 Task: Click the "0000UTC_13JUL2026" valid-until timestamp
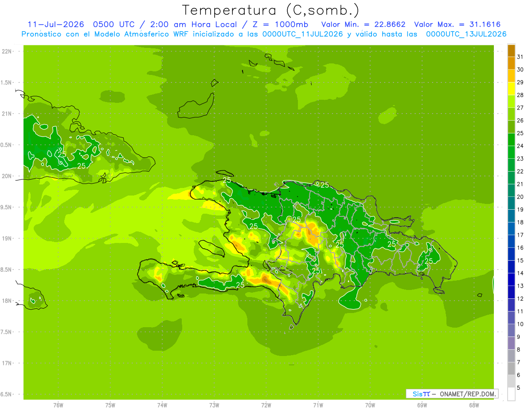(x=466, y=34)
